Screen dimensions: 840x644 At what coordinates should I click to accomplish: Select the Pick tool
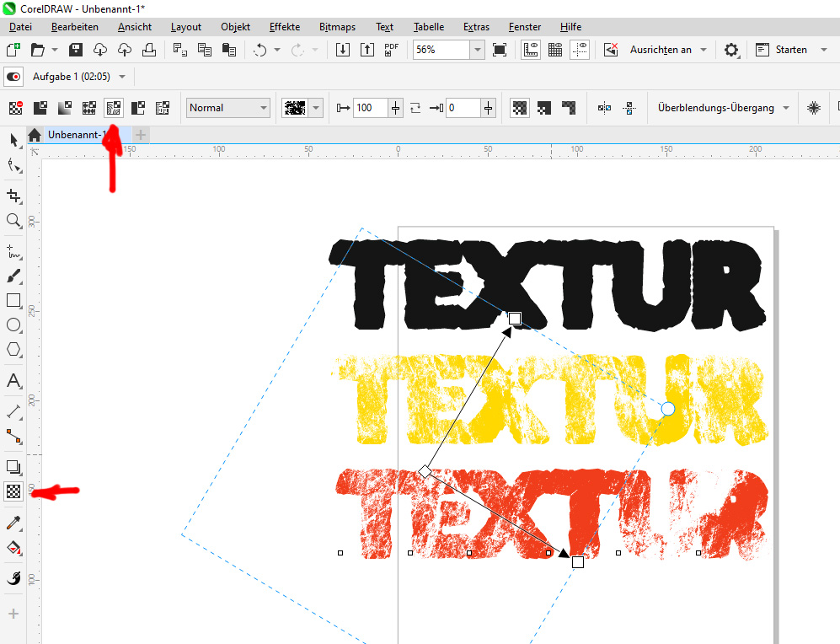14,141
